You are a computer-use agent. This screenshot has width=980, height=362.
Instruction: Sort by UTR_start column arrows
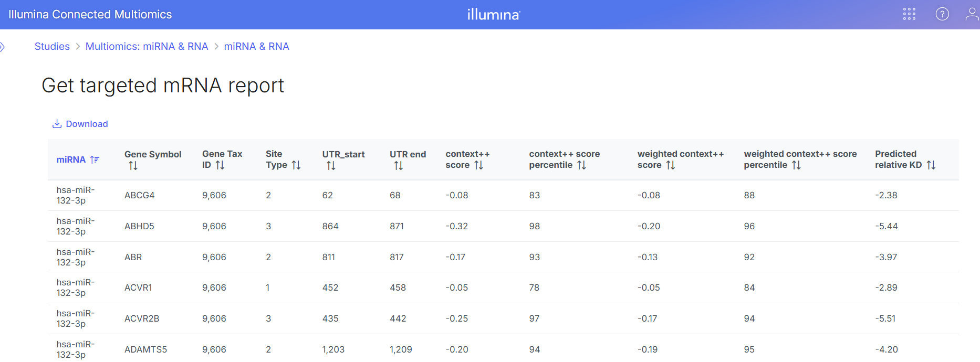[331, 166]
